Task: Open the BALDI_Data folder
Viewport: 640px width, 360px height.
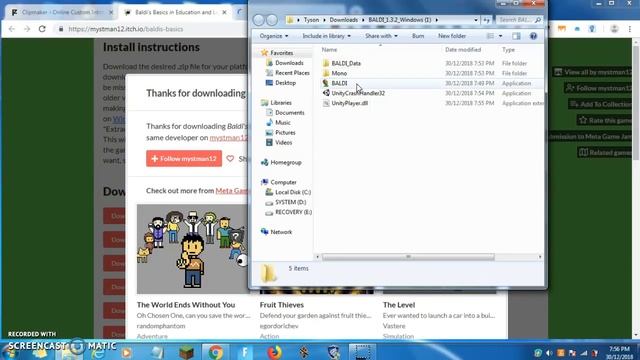Action: pyautogui.click(x=346, y=63)
